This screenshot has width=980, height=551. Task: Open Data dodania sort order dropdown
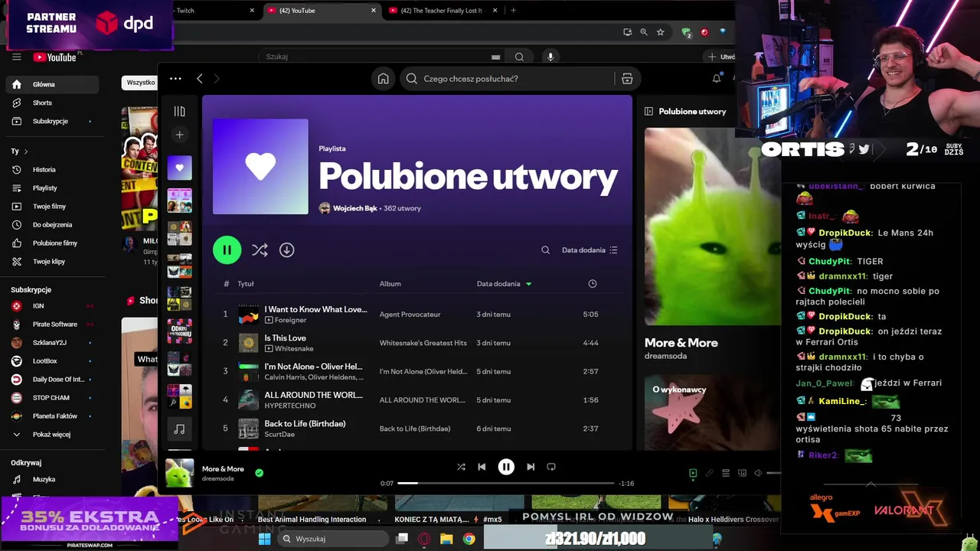pos(590,249)
